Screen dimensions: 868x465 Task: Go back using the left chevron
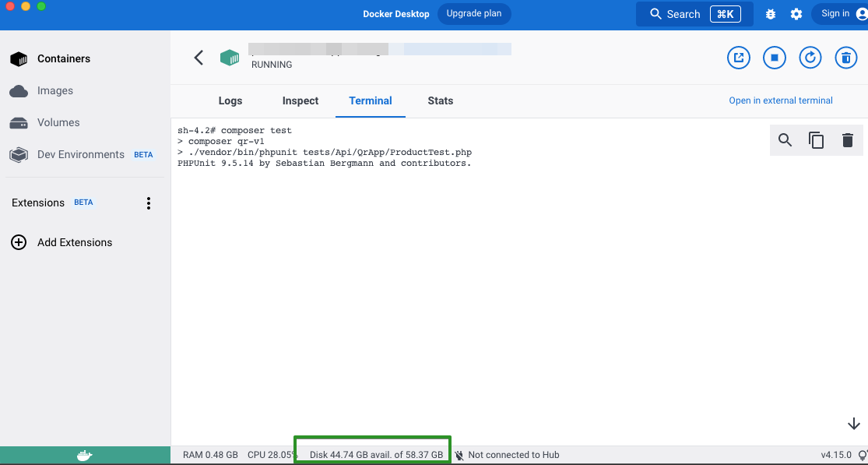(x=199, y=58)
